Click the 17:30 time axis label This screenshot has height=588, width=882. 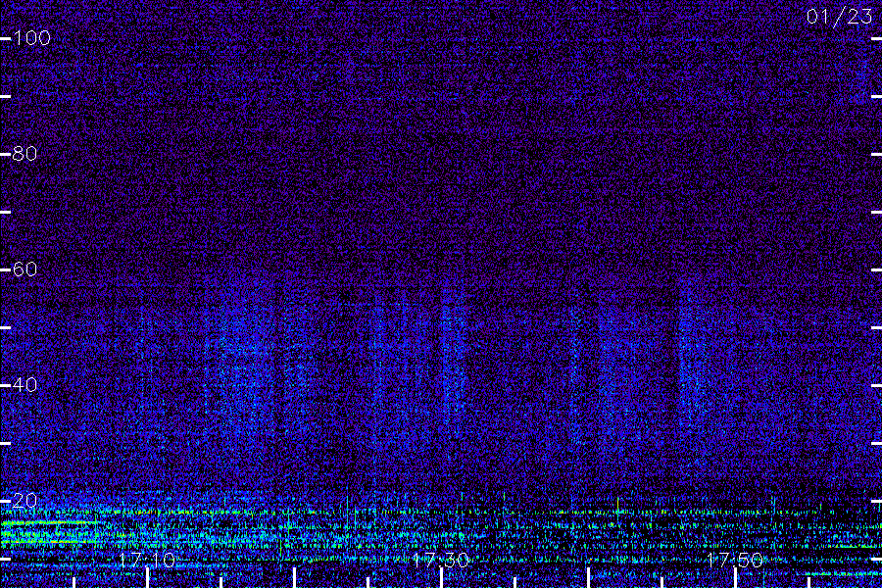[x=440, y=560]
